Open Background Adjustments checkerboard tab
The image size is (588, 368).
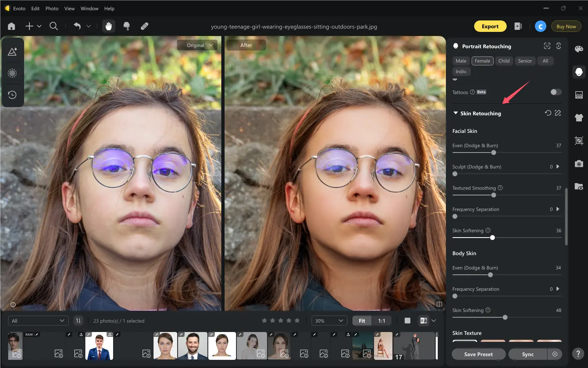(579, 95)
